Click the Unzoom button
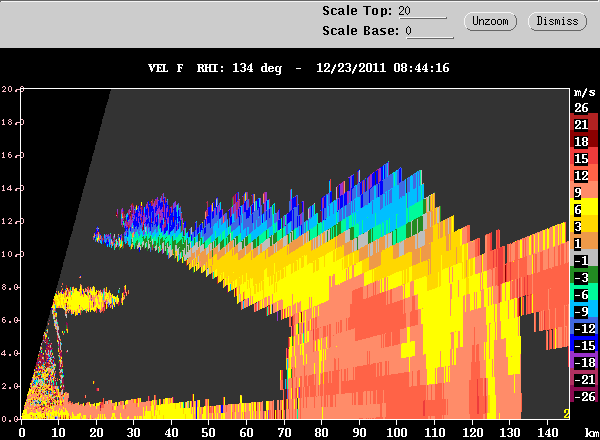 490,21
